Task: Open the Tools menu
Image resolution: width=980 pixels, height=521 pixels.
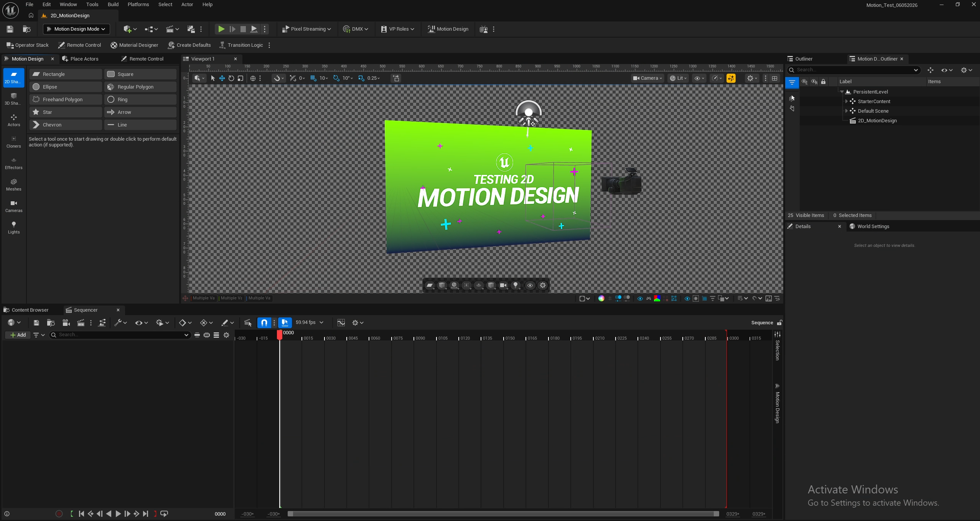Action: pos(92,5)
